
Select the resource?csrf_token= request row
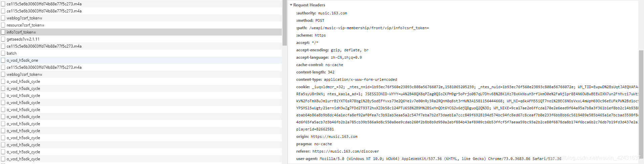pyautogui.click(x=141, y=25)
